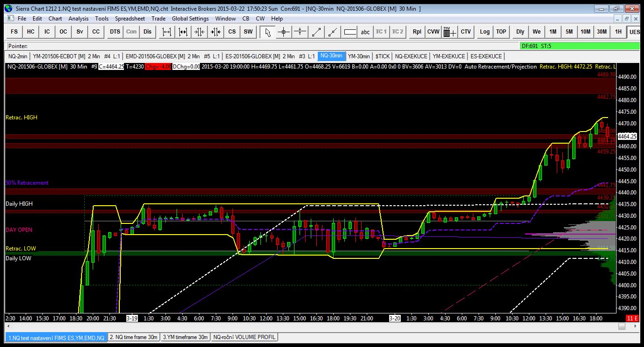Viewport: 644px width, 347px height.
Task: Activate the chart values crosshair tool
Action: pos(284,32)
